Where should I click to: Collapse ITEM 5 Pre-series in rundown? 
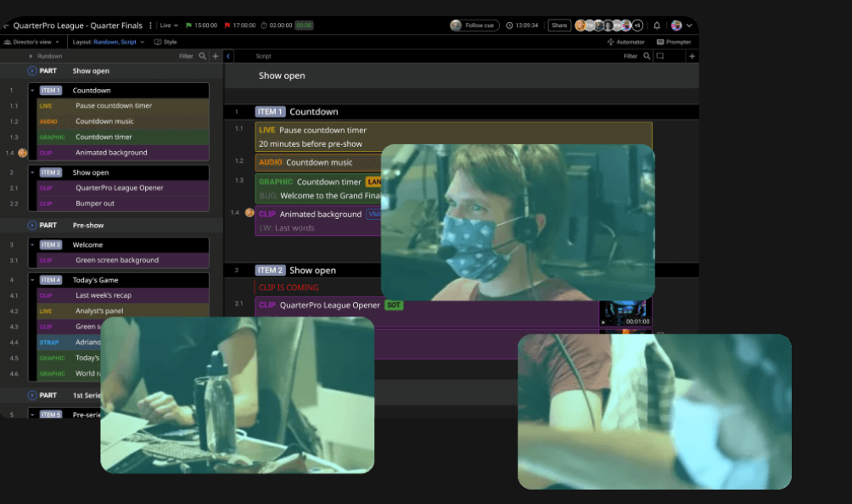point(32,415)
